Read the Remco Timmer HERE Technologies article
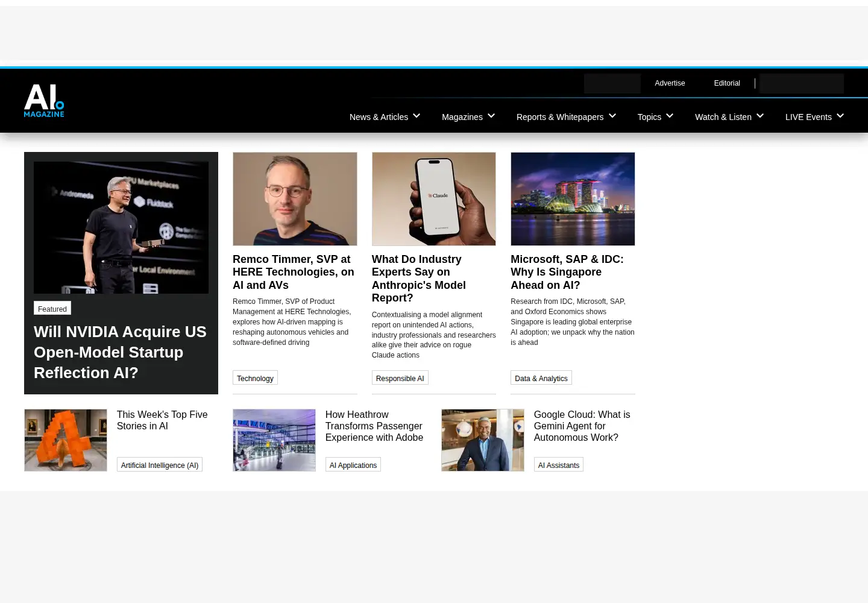The width and height of the screenshot is (868, 603). [x=294, y=272]
